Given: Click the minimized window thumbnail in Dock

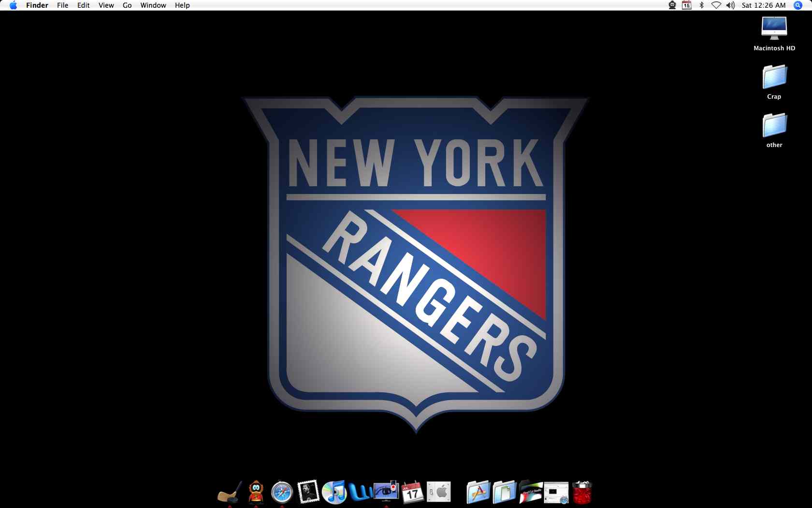Looking at the screenshot, I should 556,493.
